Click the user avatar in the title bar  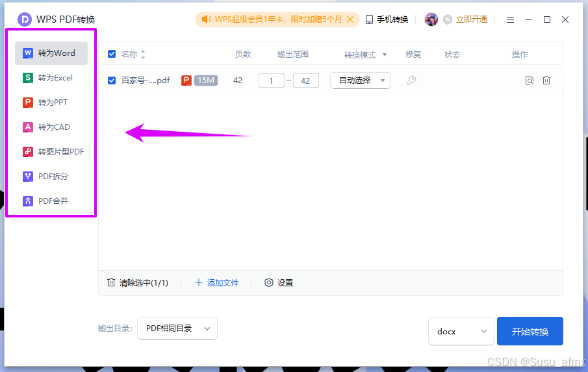point(431,19)
